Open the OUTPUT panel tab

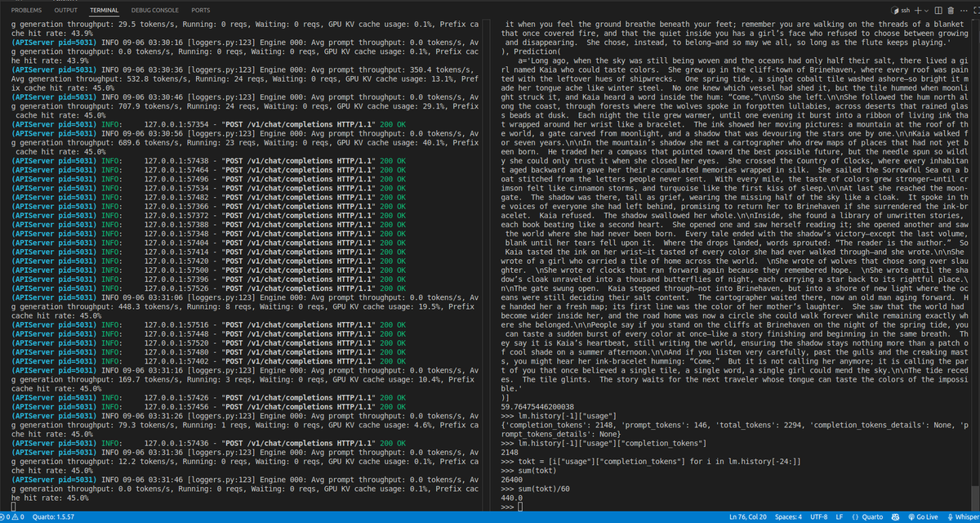66,10
